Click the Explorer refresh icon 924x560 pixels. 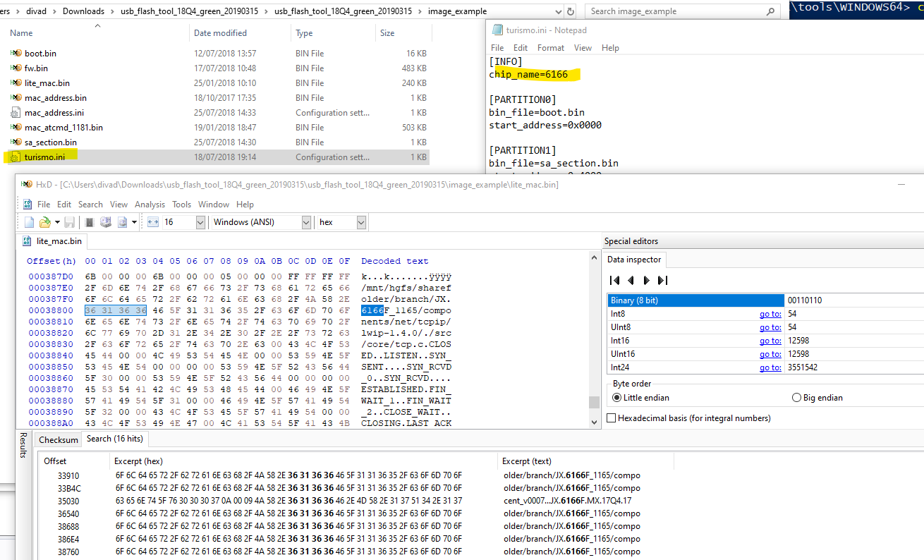571,11
